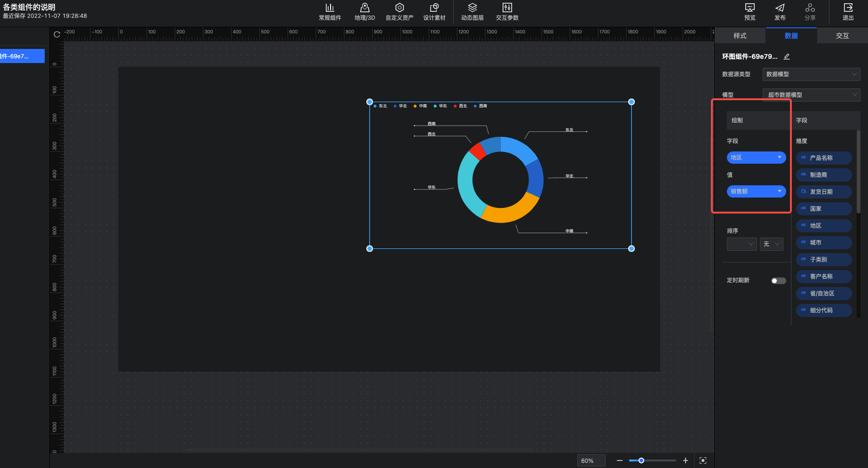Click the red 西北 donut segment
The image size is (868, 468).
point(479,151)
